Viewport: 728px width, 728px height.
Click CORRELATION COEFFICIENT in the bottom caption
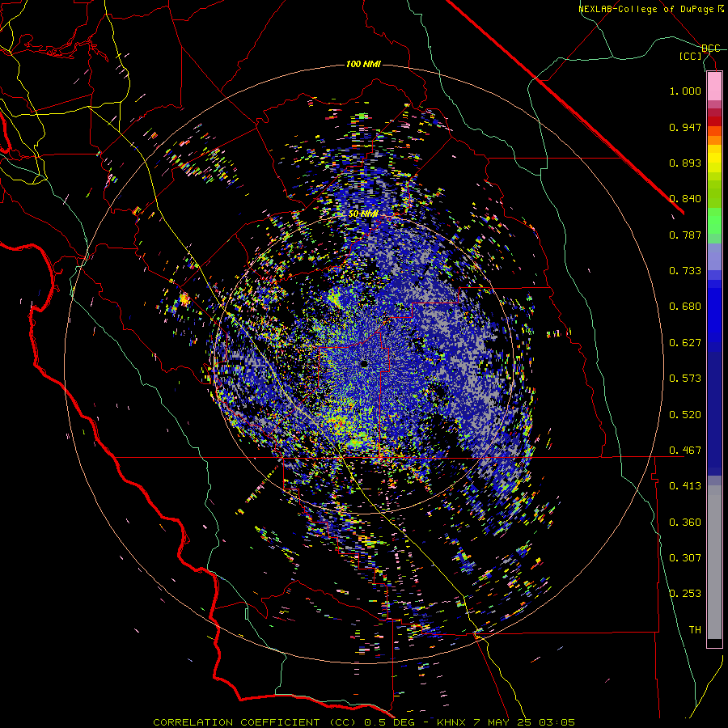tap(236, 722)
